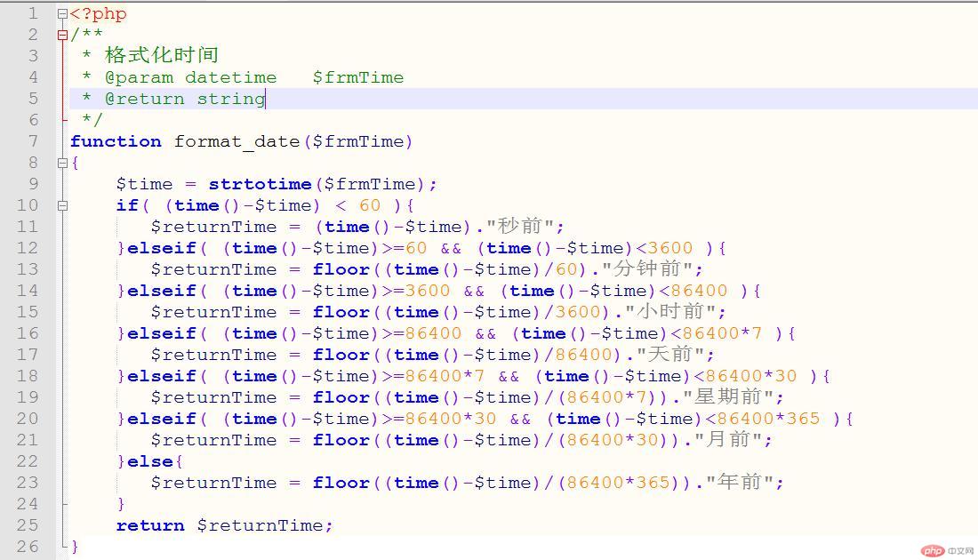Image resolution: width=978 pixels, height=560 pixels.
Task: Click the 'if' keyword on line 10
Action: (128, 205)
